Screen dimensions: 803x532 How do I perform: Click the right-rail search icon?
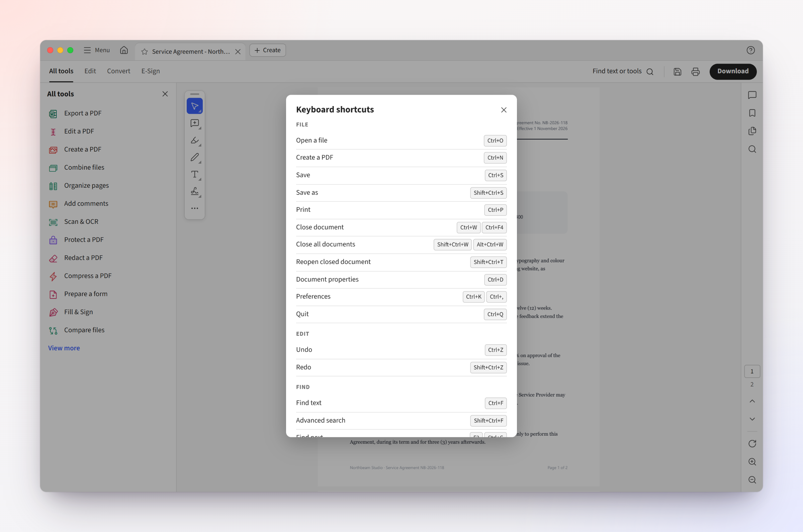click(x=752, y=149)
